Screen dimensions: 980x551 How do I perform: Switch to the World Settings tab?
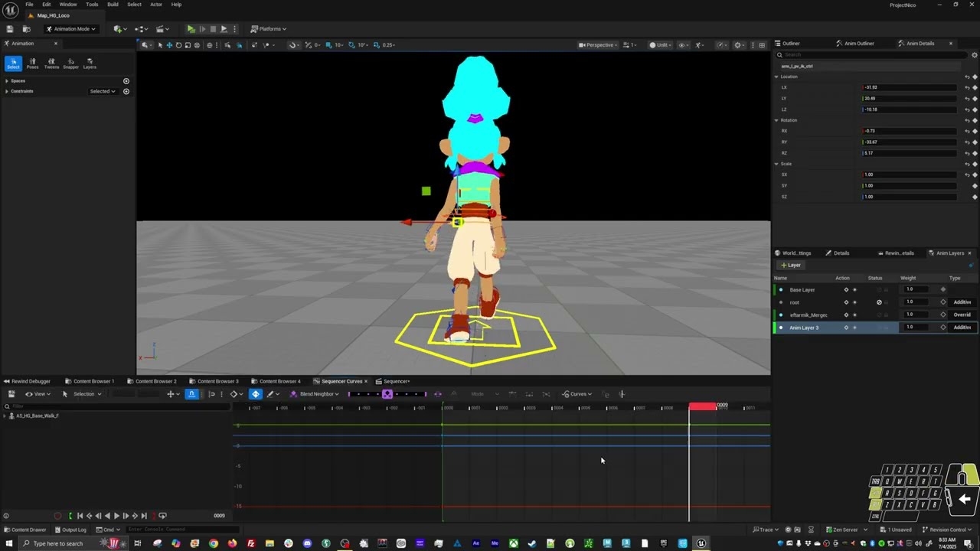[792, 253]
